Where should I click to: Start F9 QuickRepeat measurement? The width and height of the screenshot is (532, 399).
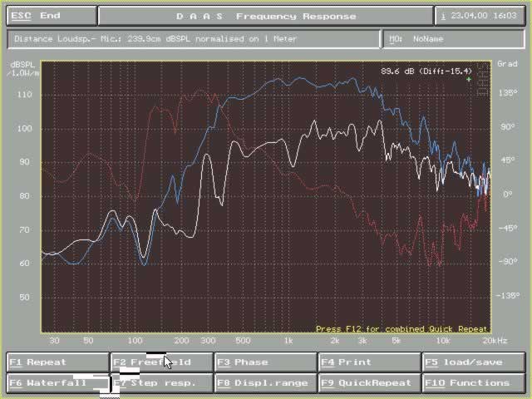[369, 383]
